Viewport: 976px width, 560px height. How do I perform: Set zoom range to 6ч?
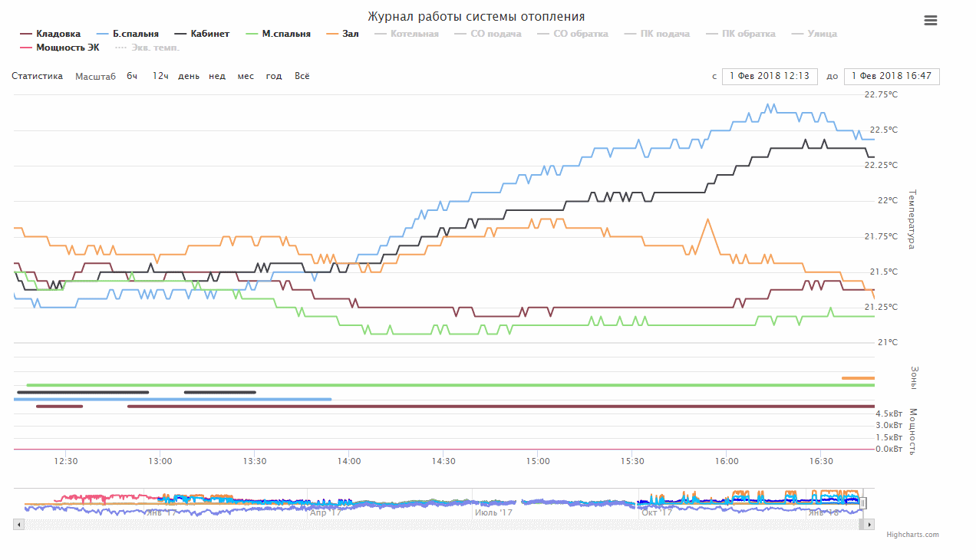click(133, 76)
